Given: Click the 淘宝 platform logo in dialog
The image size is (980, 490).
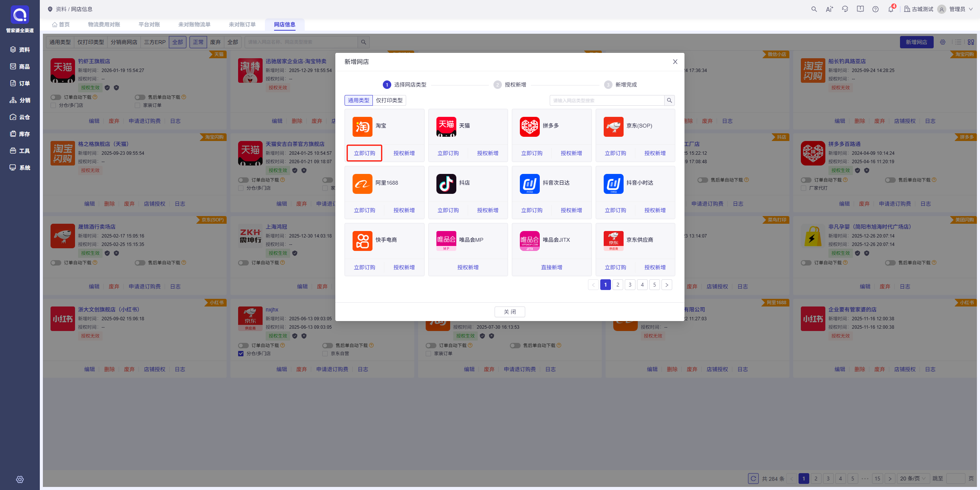Looking at the screenshot, I should click(362, 126).
